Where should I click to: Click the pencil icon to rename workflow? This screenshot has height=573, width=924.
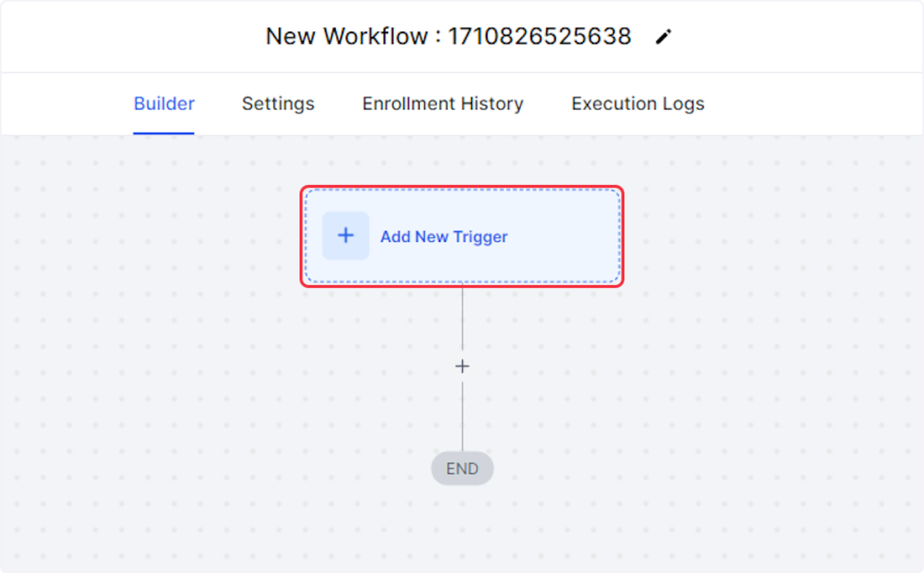click(664, 37)
